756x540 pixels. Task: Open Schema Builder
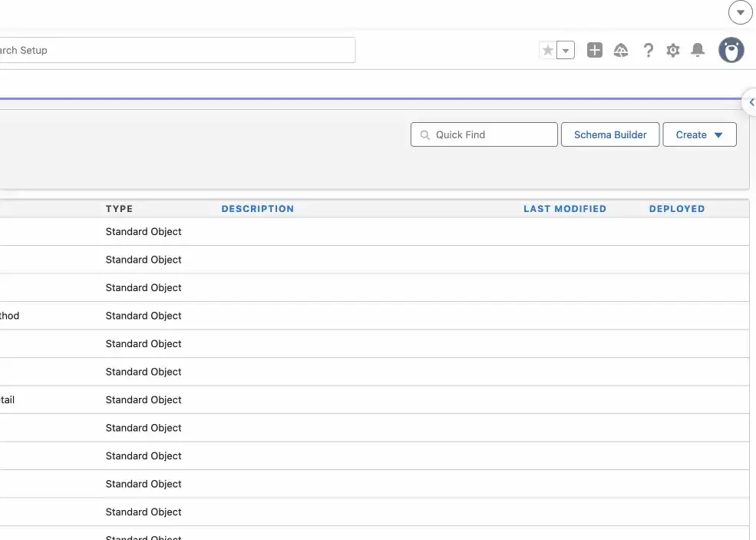click(610, 134)
